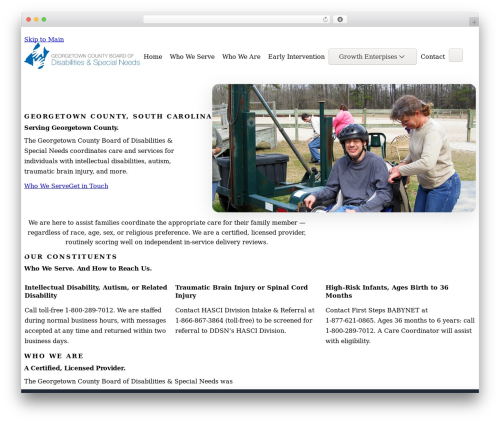
Task: Click 'Who We Serve. And How to Reach Us.'
Action: click(x=88, y=268)
